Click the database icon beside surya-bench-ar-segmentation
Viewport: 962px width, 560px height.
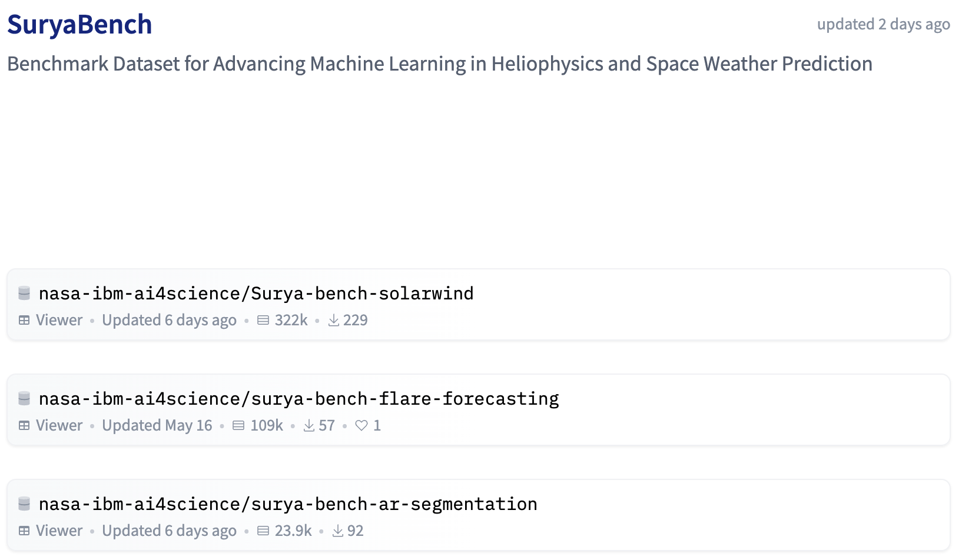click(24, 504)
